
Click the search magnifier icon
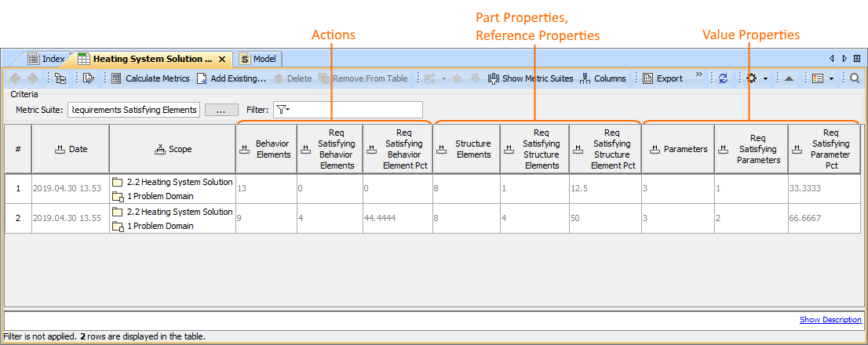(x=855, y=78)
